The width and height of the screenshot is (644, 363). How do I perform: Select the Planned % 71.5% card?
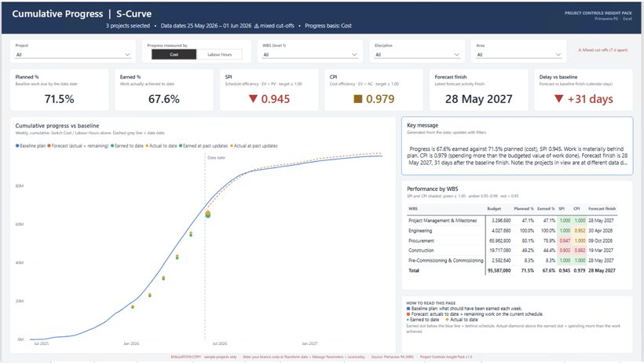click(60, 90)
